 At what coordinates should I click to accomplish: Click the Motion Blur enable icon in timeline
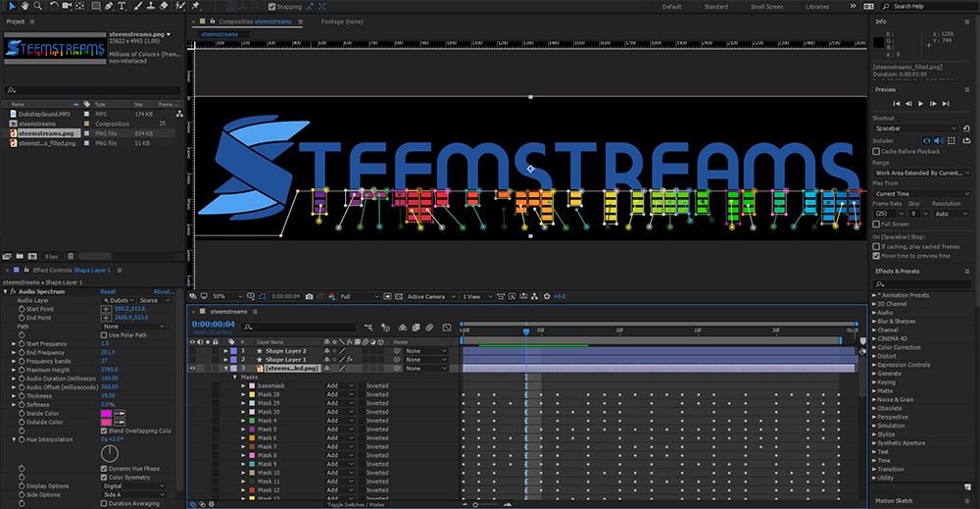(429, 327)
